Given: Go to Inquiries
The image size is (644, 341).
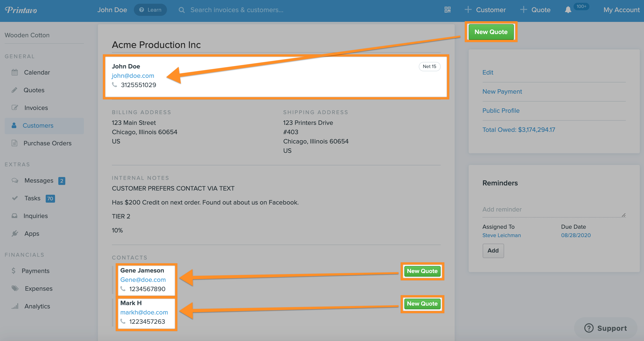Looking at the screenshot, I should (35, 216).
